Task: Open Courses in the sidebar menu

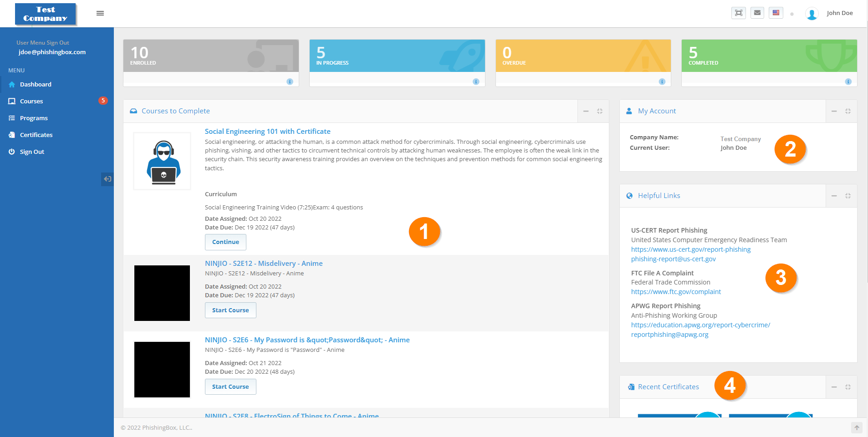Action: (31, 101)
